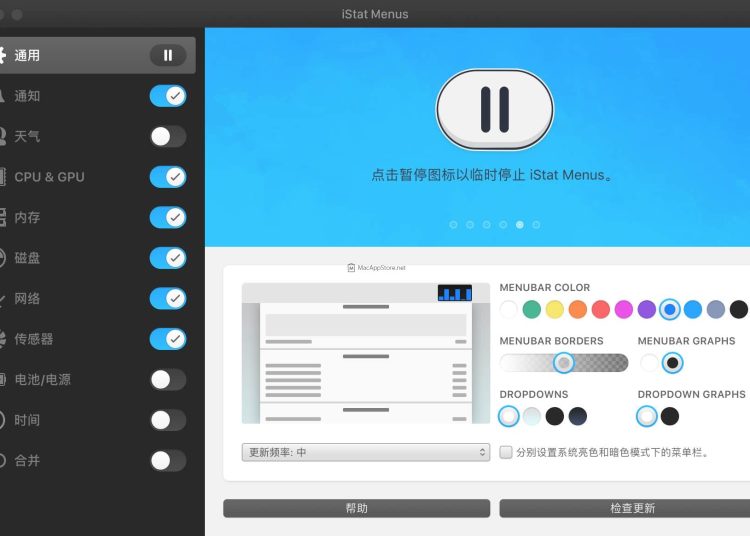Click the small pause button beside 通用
750x536 pixels.
tap(168, 56)
